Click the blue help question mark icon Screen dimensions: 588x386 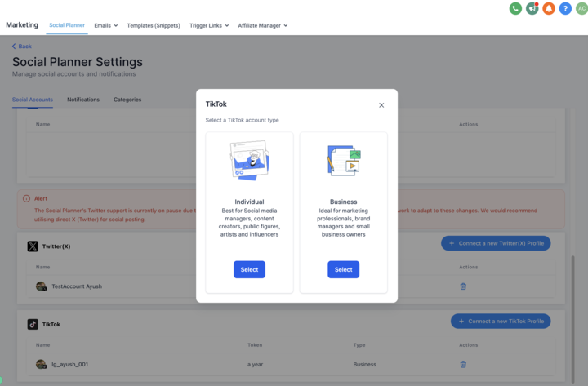click(x=565, y=8)
